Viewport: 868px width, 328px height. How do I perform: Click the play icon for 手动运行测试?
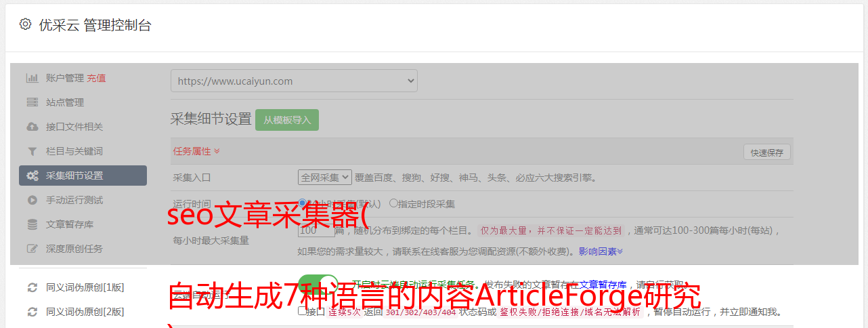(32, 200)
